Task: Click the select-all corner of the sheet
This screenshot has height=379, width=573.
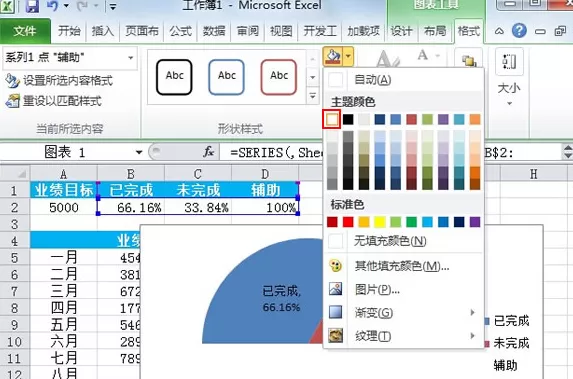Action: click(15, 173)
